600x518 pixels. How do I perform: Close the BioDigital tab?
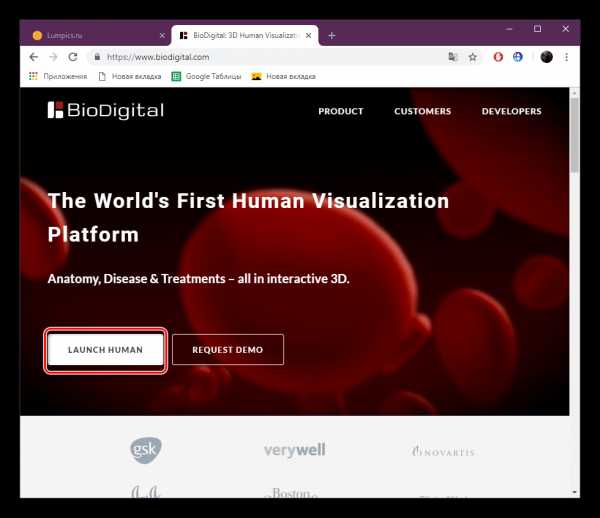pyautogui.click(x=311, y=34)
